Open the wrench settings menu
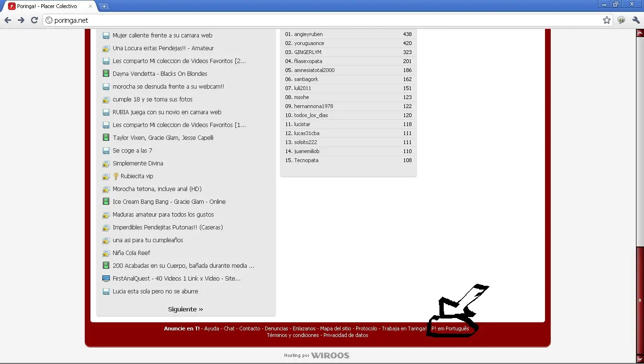Image resolution: width=644 pixels, height=364 pixels. pos(636,20)
